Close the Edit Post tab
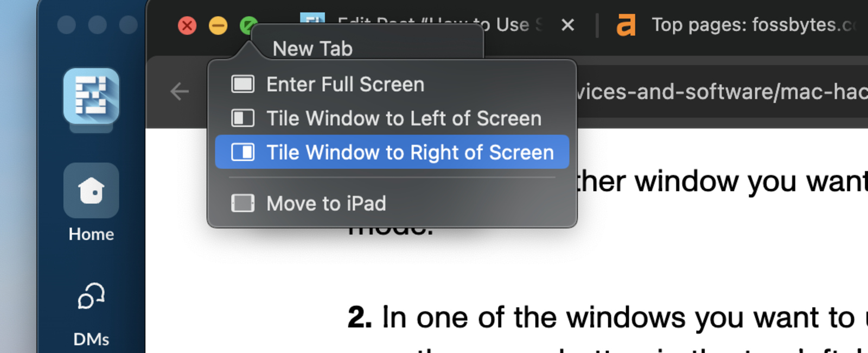 click(567, 24)
